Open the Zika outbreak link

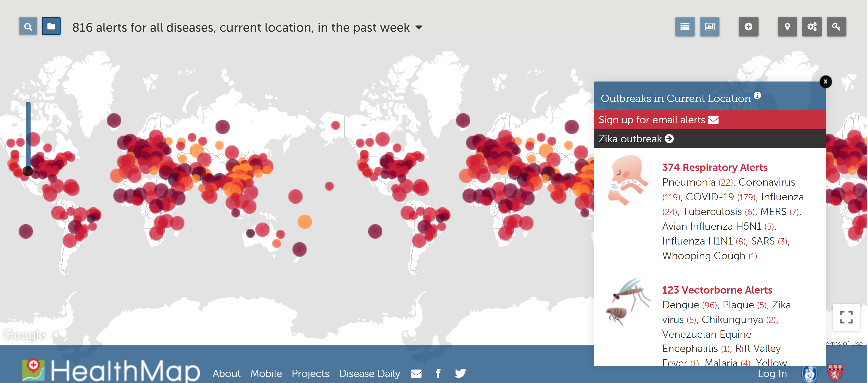pos(635,139)
